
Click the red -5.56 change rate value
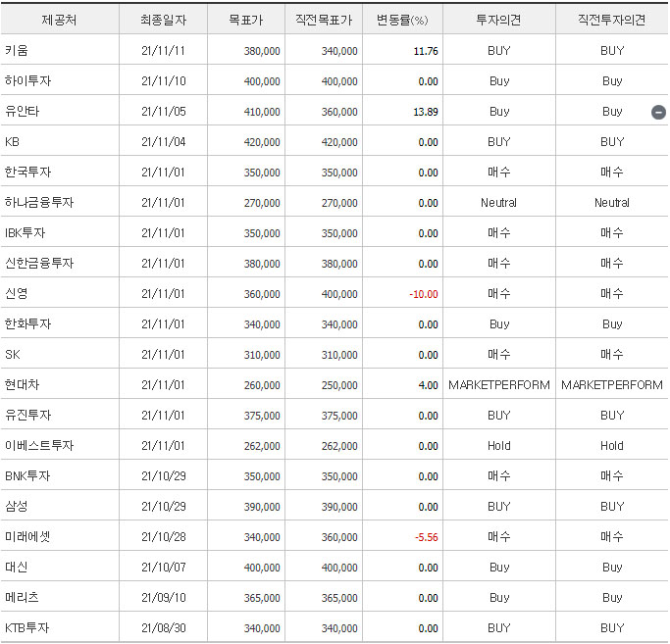click(427, 537)
